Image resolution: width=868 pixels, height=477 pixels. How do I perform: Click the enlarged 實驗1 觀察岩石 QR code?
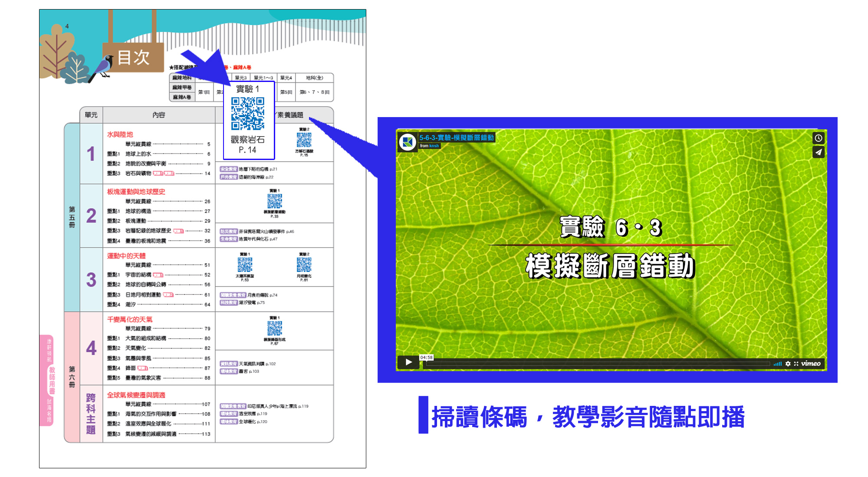[248, 114]
